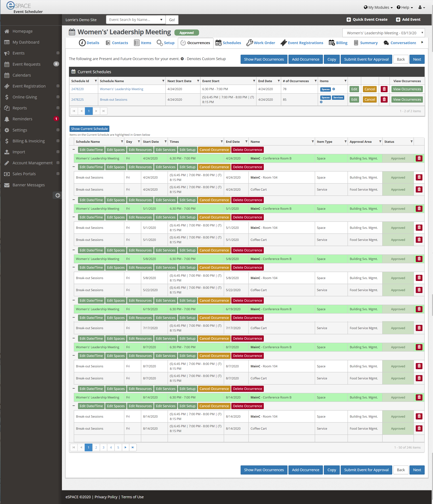Image resolution: width=433 pixels, height=504 pixels.
Task: Open the Homepage sidebar item
Action: pos(22,31)
